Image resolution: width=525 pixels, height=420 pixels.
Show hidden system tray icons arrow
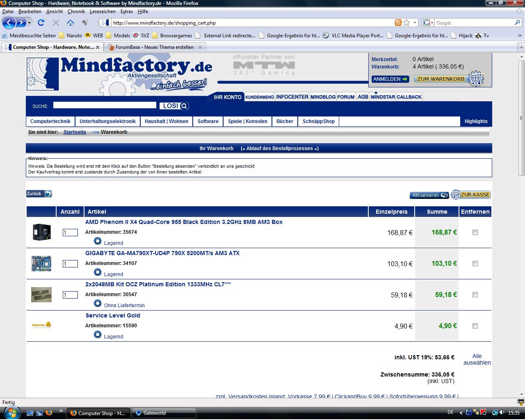pos(461,413)
